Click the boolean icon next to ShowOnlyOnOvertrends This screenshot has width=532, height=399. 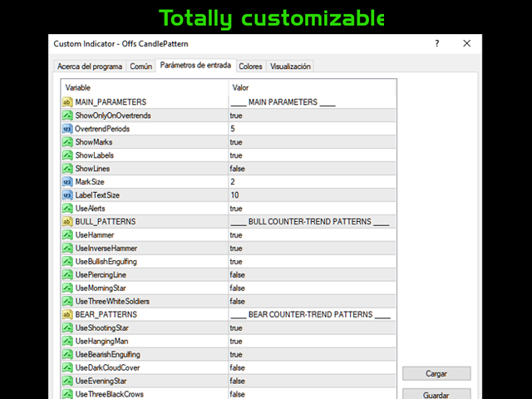coord(68,116)
